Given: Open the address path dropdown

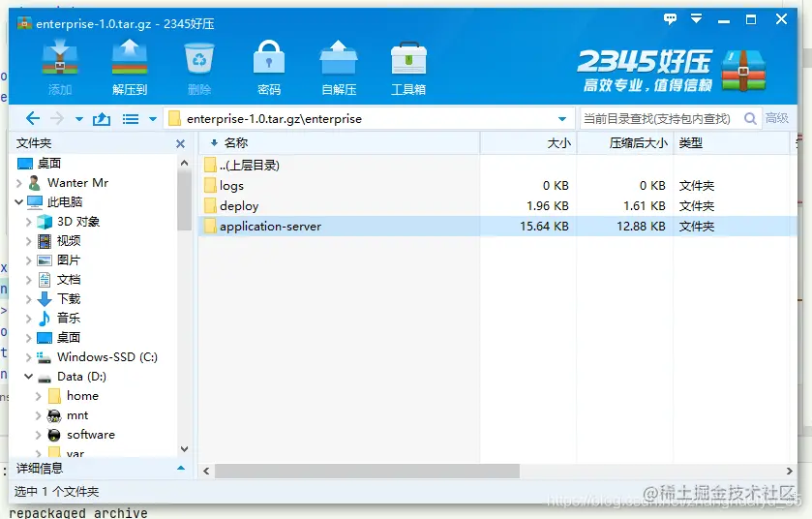Looking at the screenshot, I should coord(562,119).
